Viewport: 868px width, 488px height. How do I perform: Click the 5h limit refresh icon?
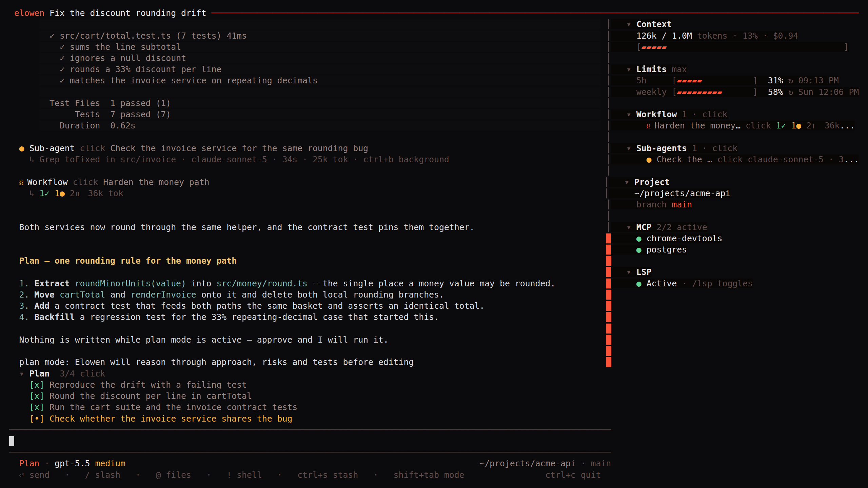pyautogui.click(x=791, y=81)
